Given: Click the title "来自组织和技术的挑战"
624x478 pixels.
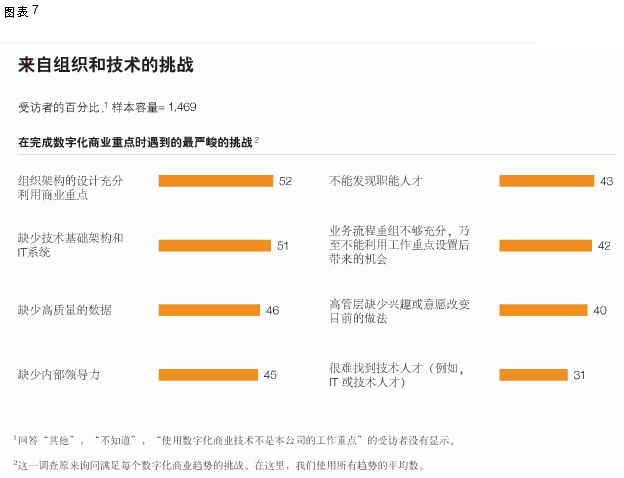Looking at the screenshot, I should click(105, 66).
